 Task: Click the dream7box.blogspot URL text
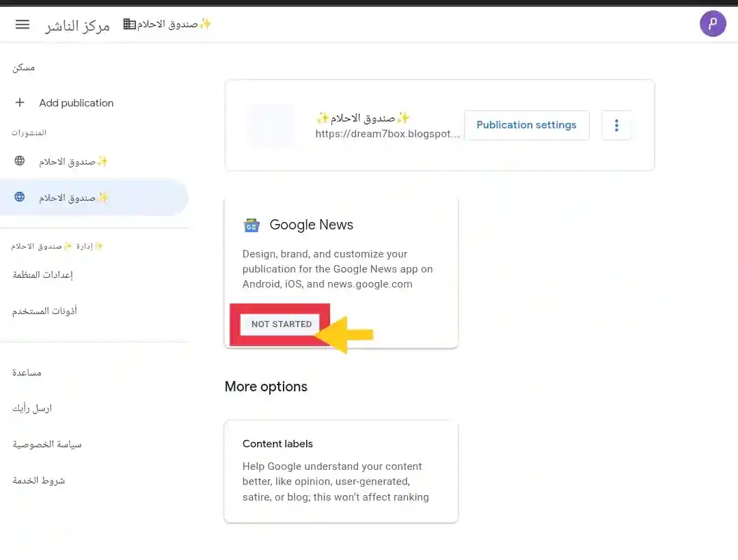(388, 134)
